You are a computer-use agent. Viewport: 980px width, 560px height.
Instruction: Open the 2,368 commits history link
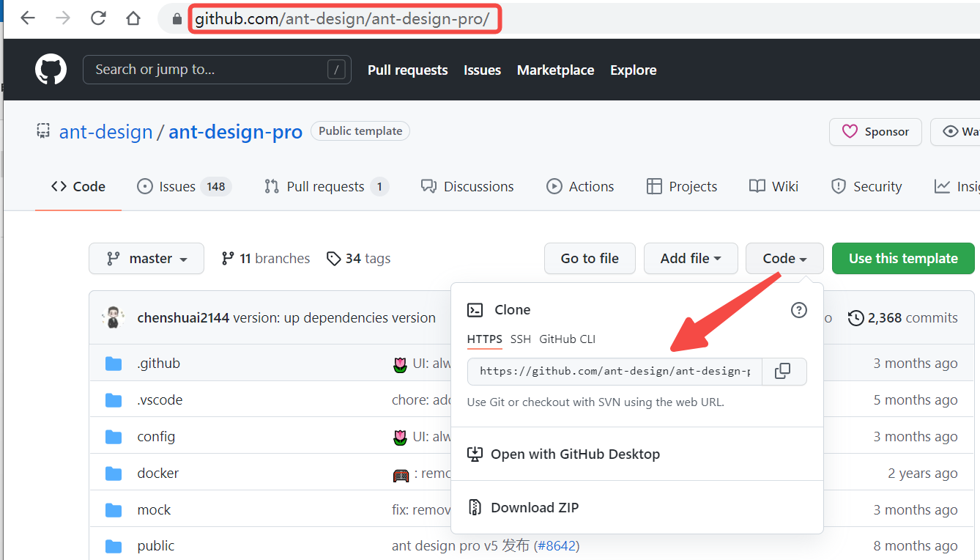click(902, 318)
